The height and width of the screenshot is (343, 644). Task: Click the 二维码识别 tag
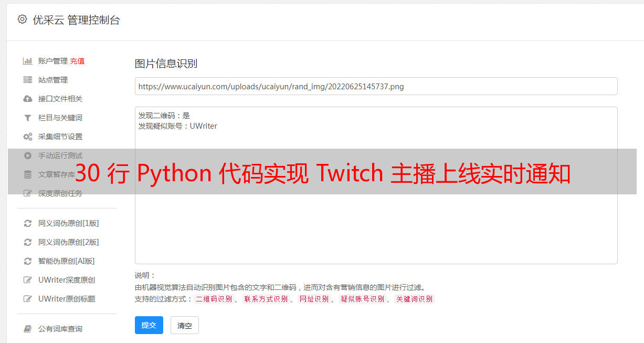[x=214, y=299]
